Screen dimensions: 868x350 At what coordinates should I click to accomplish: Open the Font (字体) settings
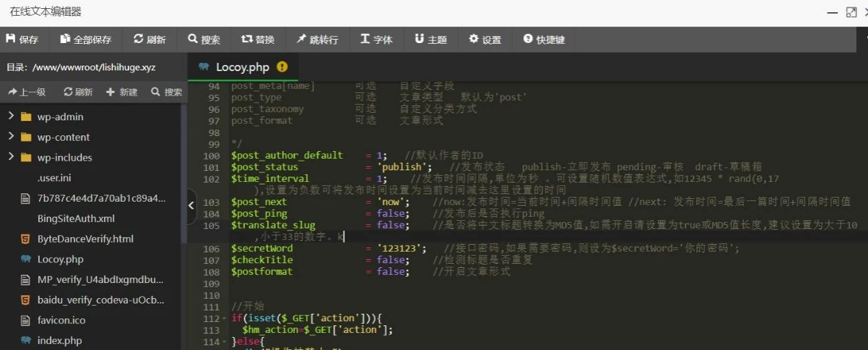pyautogui.click(x=376, y=40)
